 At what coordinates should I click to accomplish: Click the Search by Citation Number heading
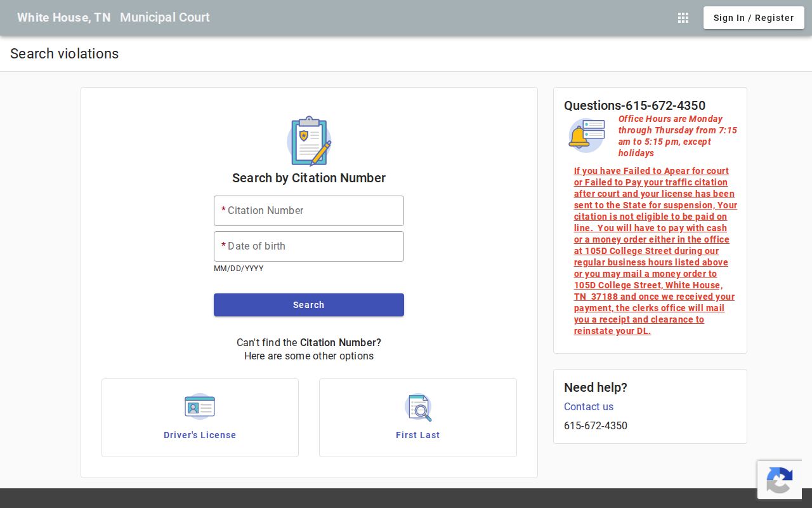[309, 178]
